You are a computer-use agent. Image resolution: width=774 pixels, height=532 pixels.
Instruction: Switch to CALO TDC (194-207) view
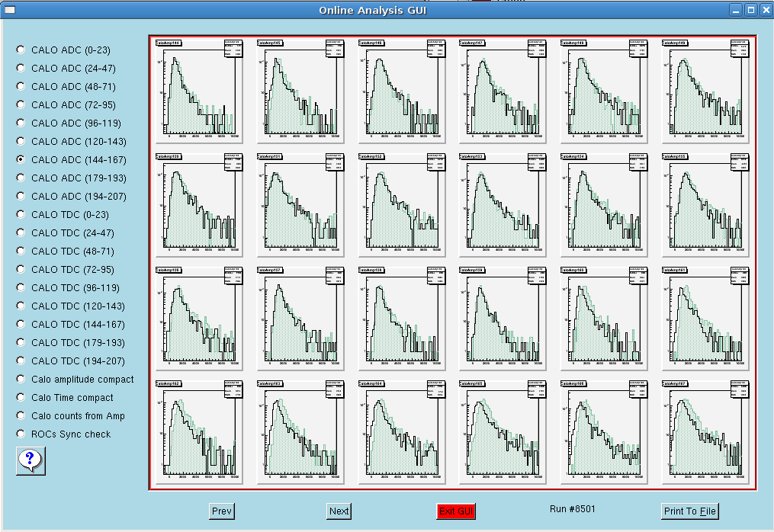tap(21, 360)
